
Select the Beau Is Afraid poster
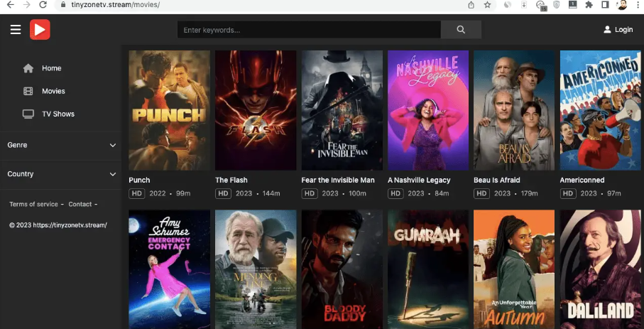tap(514, 110)
